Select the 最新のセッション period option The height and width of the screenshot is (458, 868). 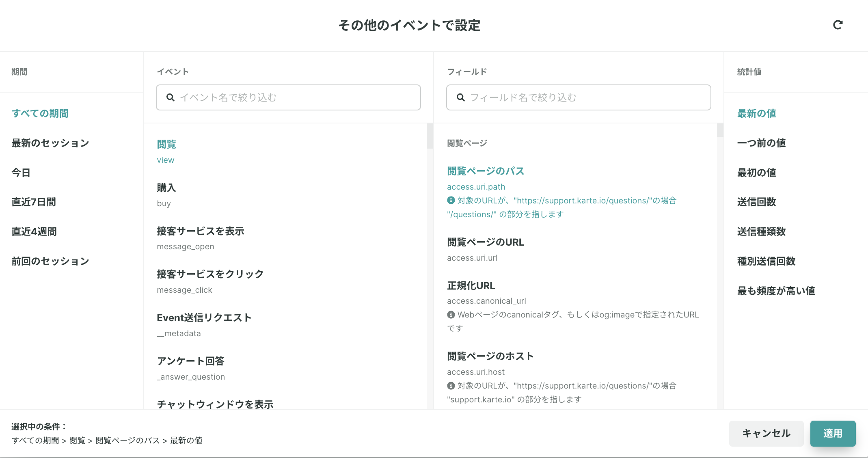pyautogui.click(x=50, y=143)
